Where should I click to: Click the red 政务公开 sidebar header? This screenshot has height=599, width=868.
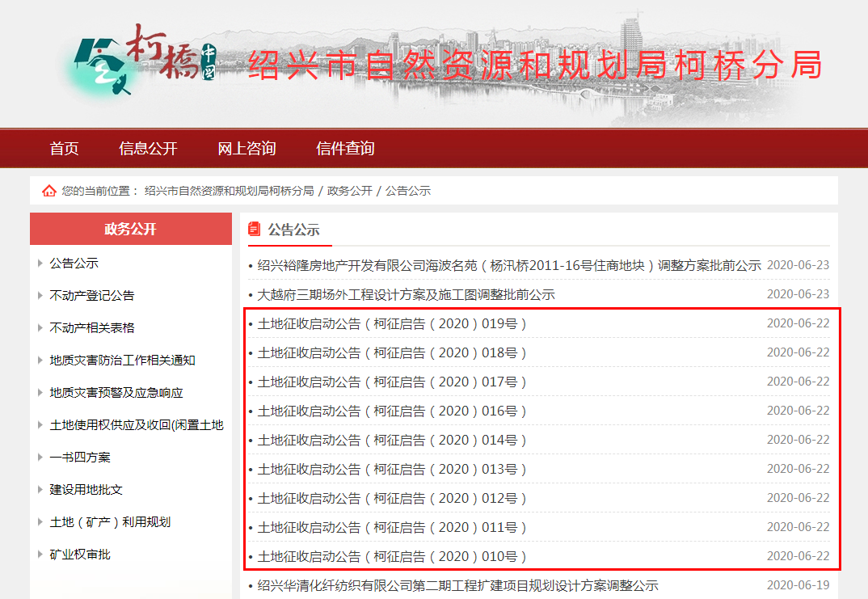[x=130, y=229]
